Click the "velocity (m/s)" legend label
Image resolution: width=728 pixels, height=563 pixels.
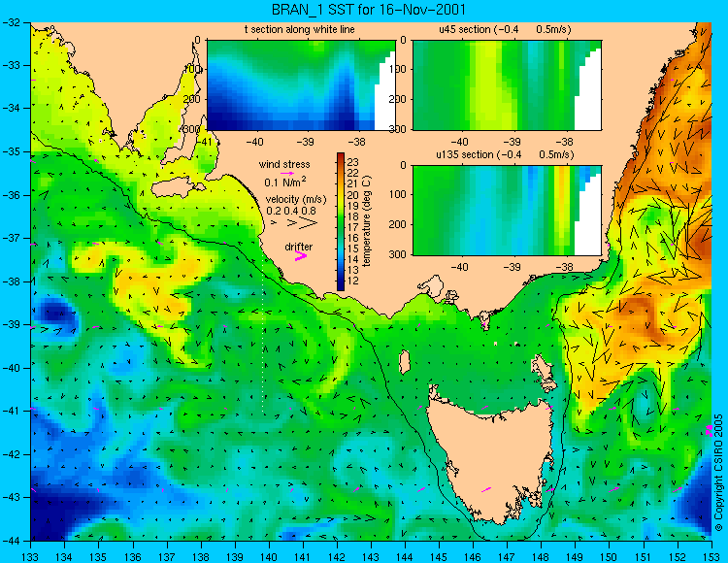(296, 199)
